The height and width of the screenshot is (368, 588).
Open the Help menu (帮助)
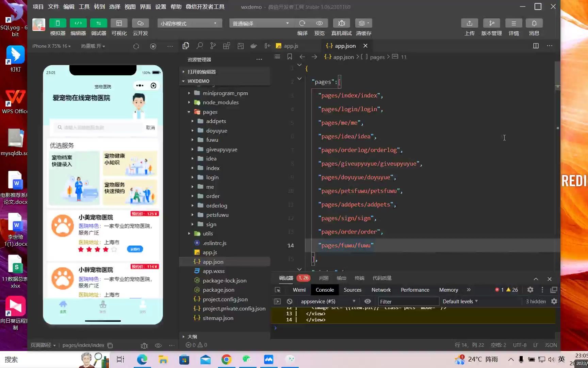[176, 6]
